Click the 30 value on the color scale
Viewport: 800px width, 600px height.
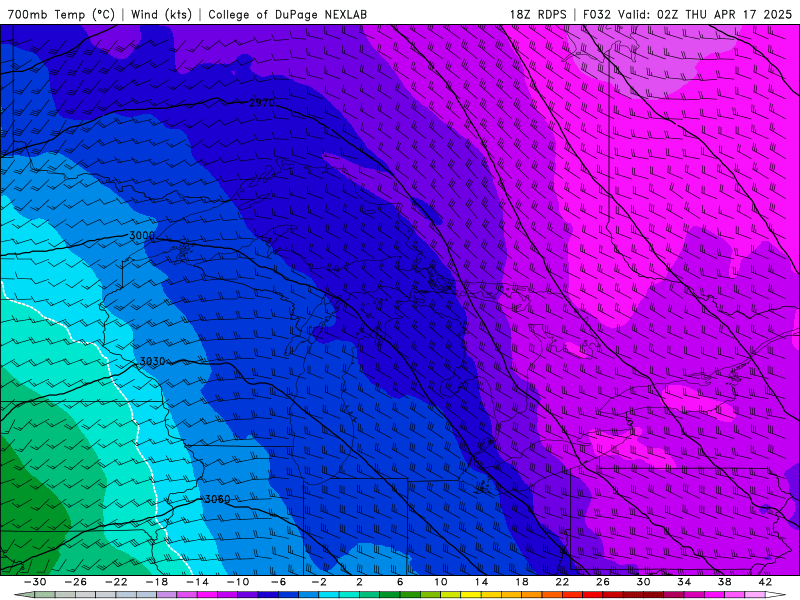(643, 582)
